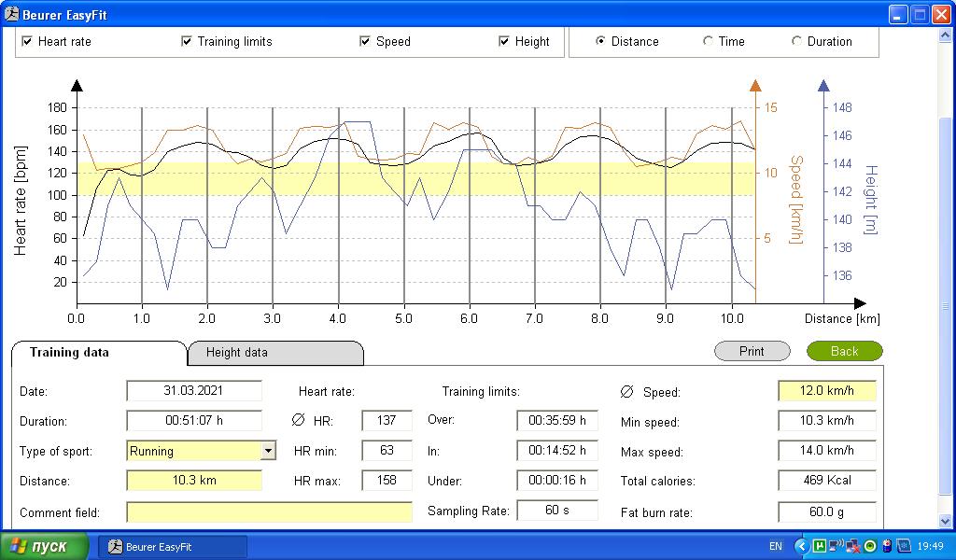Click the Comment field input
This screenshot has width=956, height=560.
click(x=270, y=511)
